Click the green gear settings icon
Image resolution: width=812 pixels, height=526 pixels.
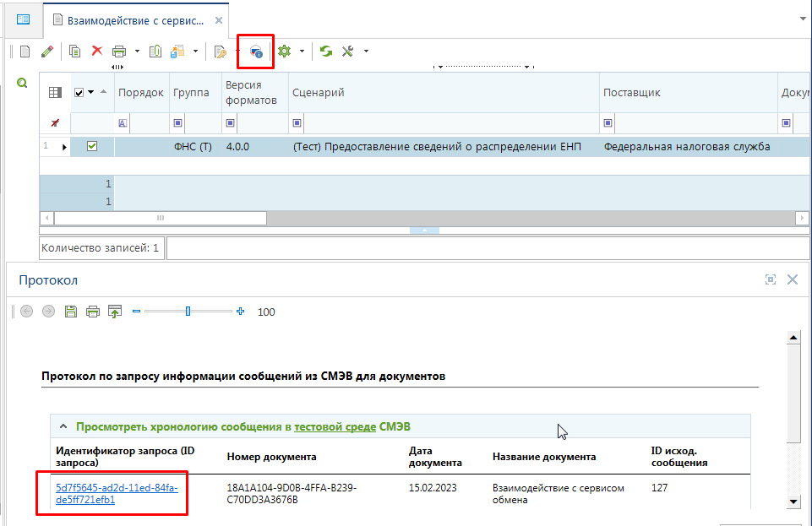coord(284,52)
